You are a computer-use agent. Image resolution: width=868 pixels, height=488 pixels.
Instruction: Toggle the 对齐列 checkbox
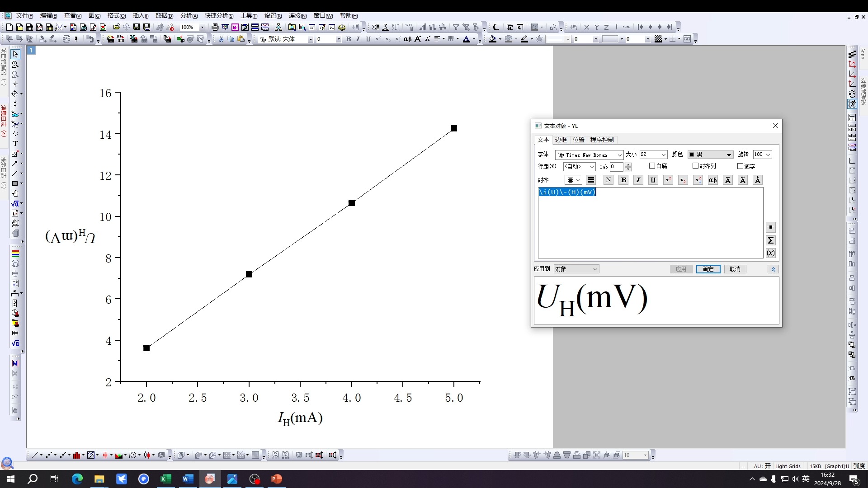click(x=694, y=166)
